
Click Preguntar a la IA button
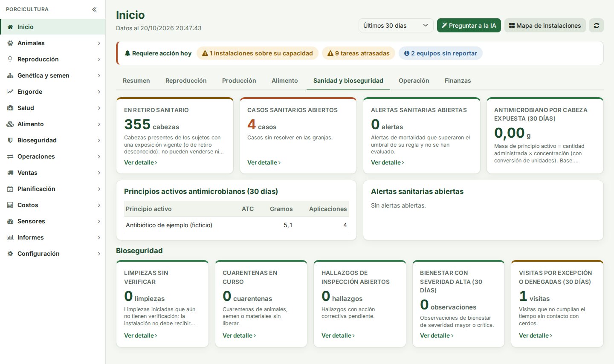click(469, 26)
